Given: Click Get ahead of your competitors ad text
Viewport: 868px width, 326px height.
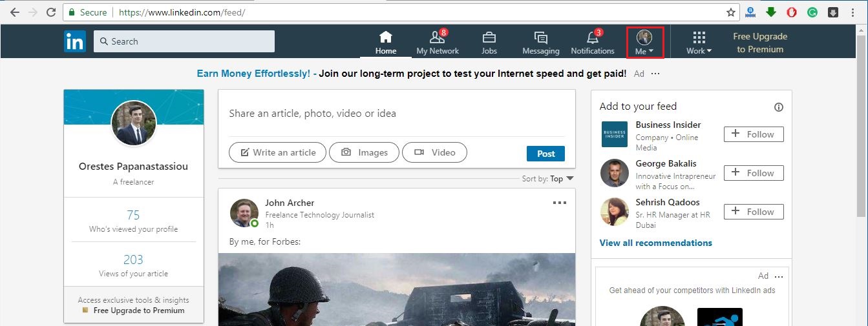Looking at the screenshot, I should click(692, 290).
